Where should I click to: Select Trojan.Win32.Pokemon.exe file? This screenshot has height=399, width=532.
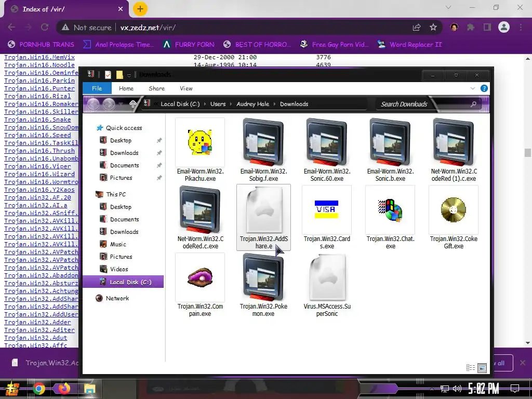[x=263, y=285]
